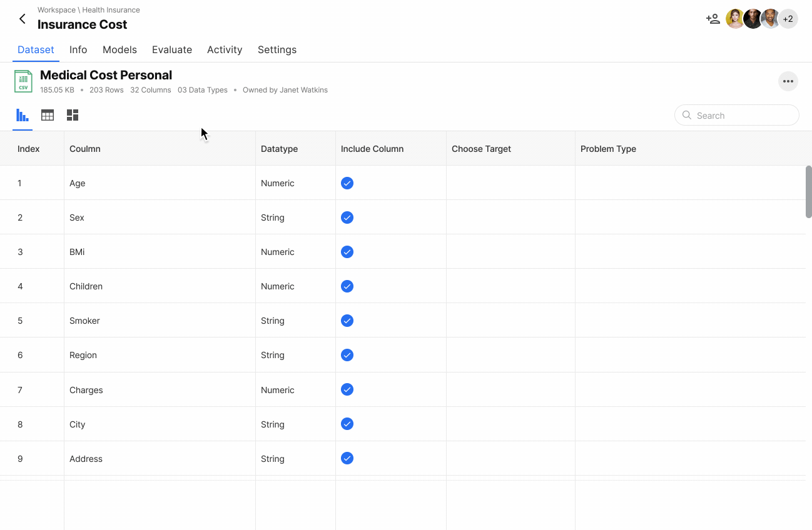Select the BMi column name cell
The image size is (812, 530).
pos(160,252)
